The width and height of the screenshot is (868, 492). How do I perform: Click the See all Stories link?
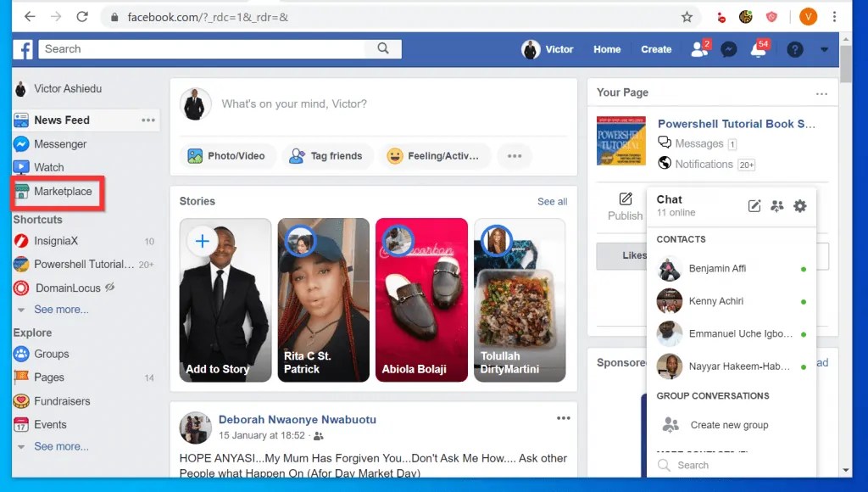click(x=552, y=201)
